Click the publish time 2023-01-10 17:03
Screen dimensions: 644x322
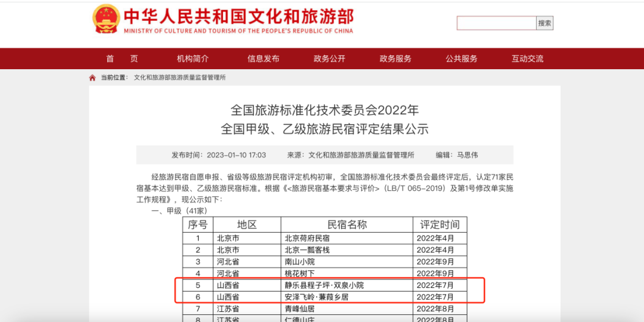point(237,155)
